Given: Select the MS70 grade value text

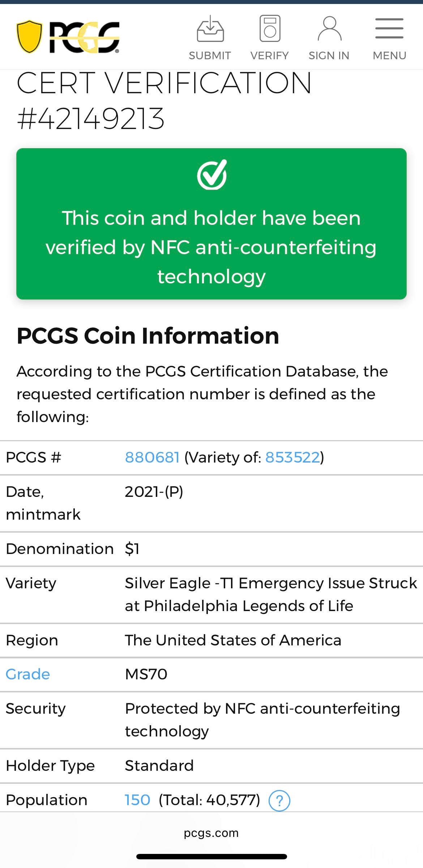Looking at the screenshot, I should 146,674.
